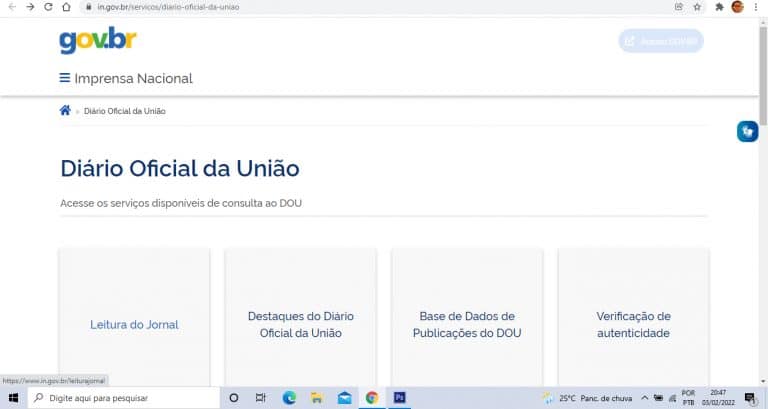Viewport: 768px width, 409px height.
Task: Click the battery tray icon
Action: click(658, 398)
